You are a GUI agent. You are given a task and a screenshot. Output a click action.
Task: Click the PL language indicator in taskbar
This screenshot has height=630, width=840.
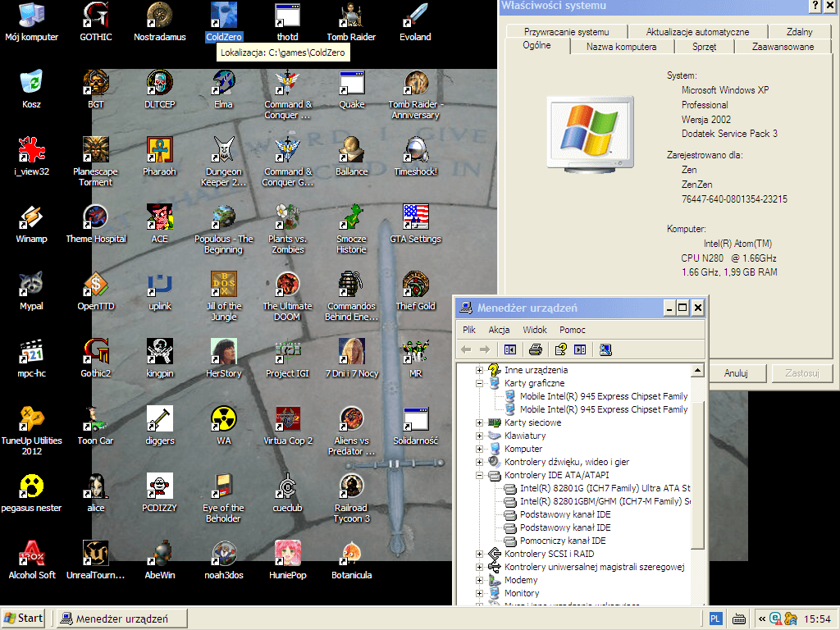(x=714, y=619)
